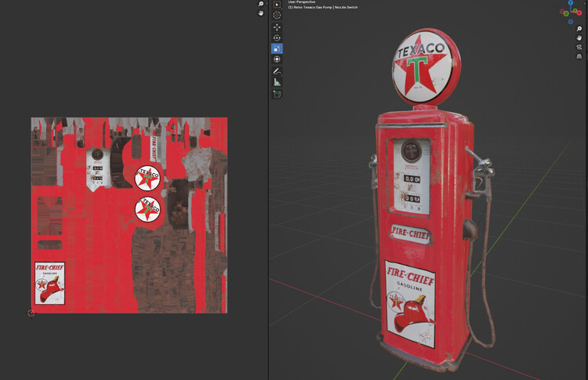This screenshot has height=380, width=588.
Task: Click the oval FIRE-CHIEF badge on the pump
Action: 411,234
